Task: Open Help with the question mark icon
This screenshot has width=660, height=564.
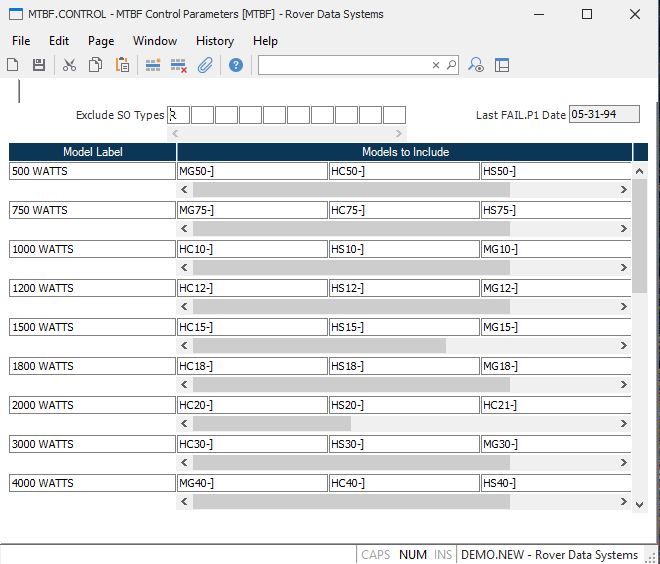Action: (236, 65)
